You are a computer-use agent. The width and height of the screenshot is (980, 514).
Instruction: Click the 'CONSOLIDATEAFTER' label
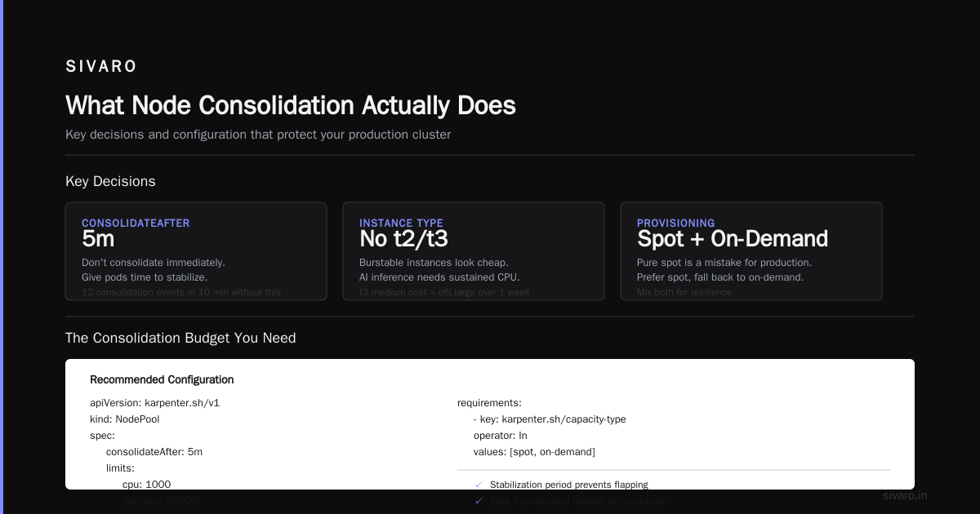[x=136, y=223]
